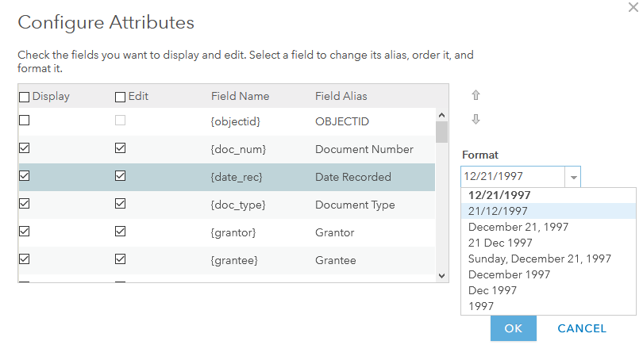The width and height of the screenshot is (643, 364).
Task: Toggle the Edit all header checkbox
Action: [121, 97]
